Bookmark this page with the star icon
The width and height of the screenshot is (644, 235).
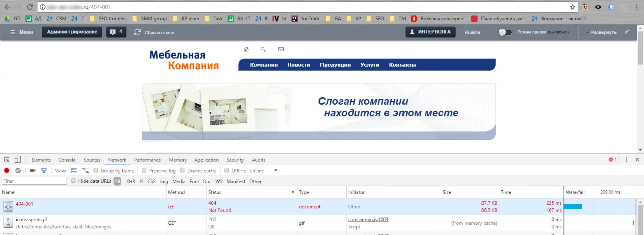[x=572, y=7]
